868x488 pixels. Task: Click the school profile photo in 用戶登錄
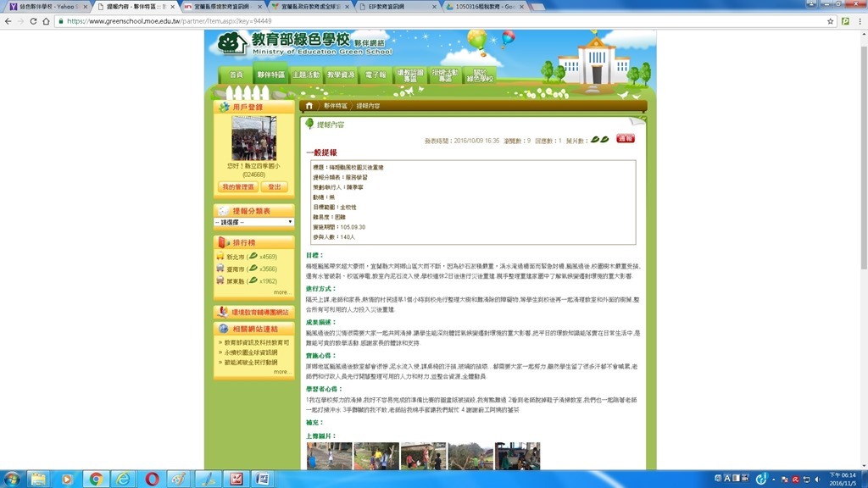pos(253,138)
